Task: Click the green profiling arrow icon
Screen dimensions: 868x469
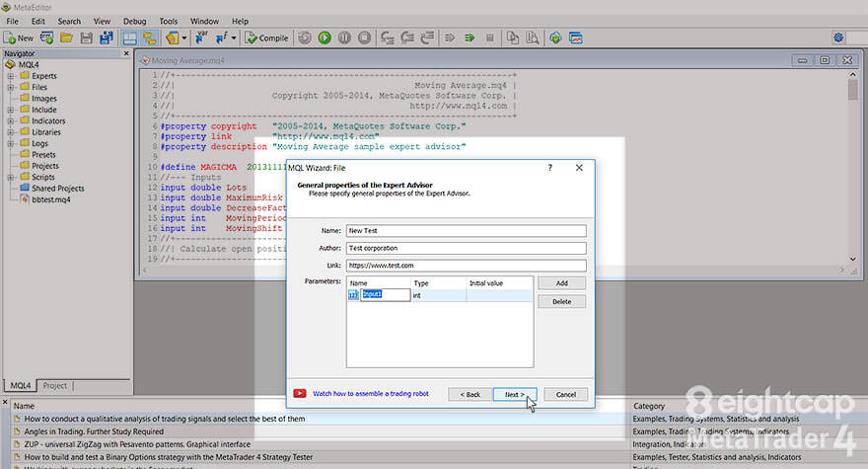Action: pyautogui.click(x=470, y=39)
